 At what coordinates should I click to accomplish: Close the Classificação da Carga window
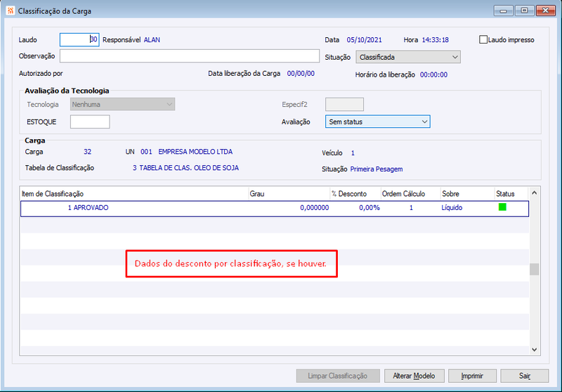(546, 11)
